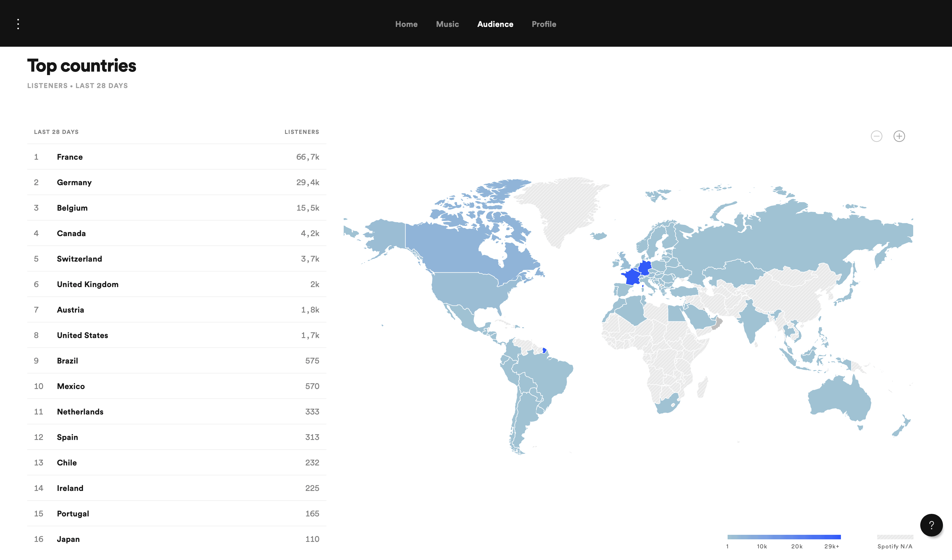Click the France row in the list
The width and height of the screenshot is (952, 560).
pyautogui.click(x=177, y=157)
